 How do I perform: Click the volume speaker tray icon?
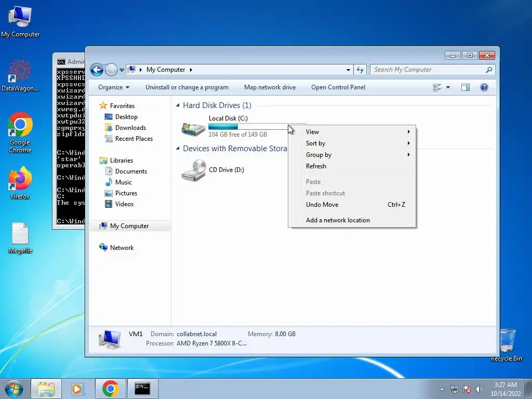point(480,389)
